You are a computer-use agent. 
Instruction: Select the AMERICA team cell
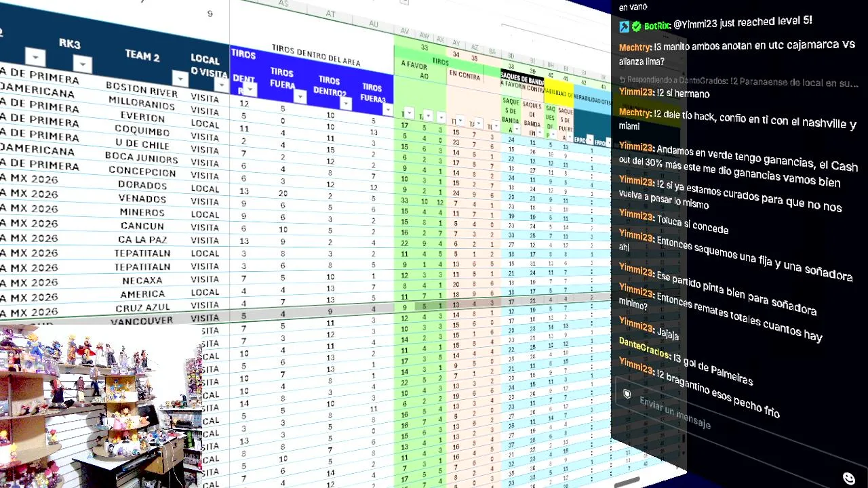click(x=142, y=294)
